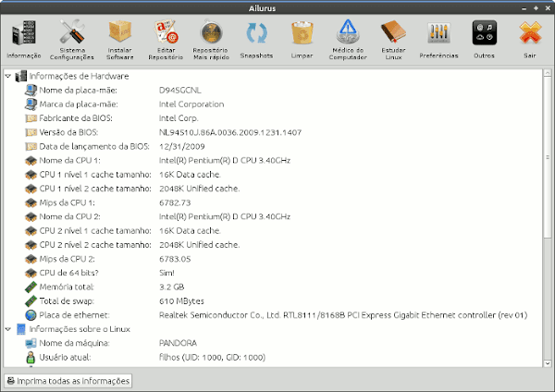Open the Outros toolbar icon

(485, 35)
